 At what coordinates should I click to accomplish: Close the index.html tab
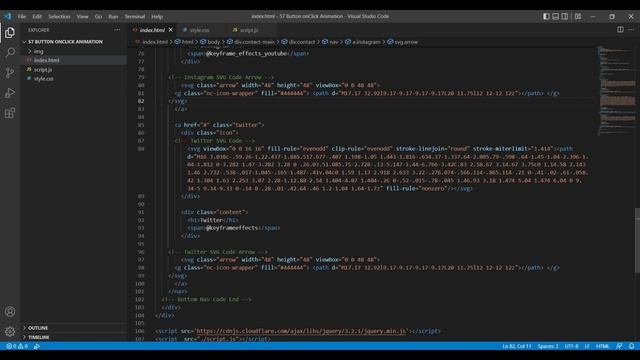point(171,29)
